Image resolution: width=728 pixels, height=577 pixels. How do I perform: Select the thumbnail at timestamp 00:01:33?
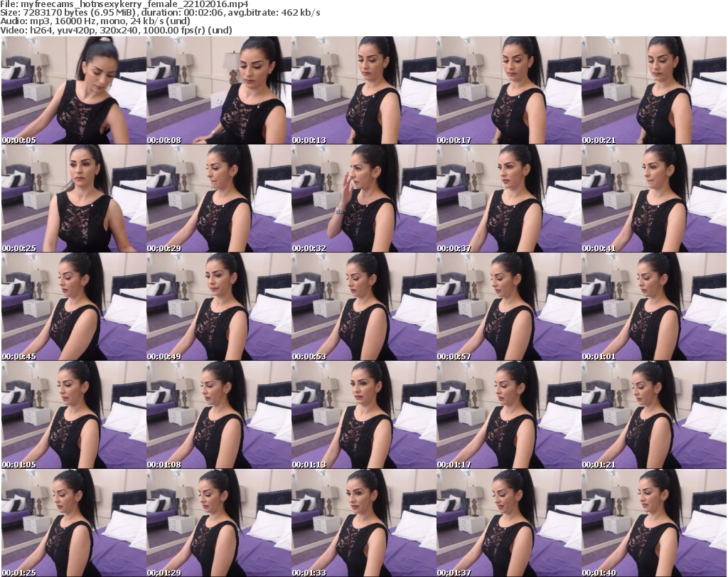coord(363,523)
